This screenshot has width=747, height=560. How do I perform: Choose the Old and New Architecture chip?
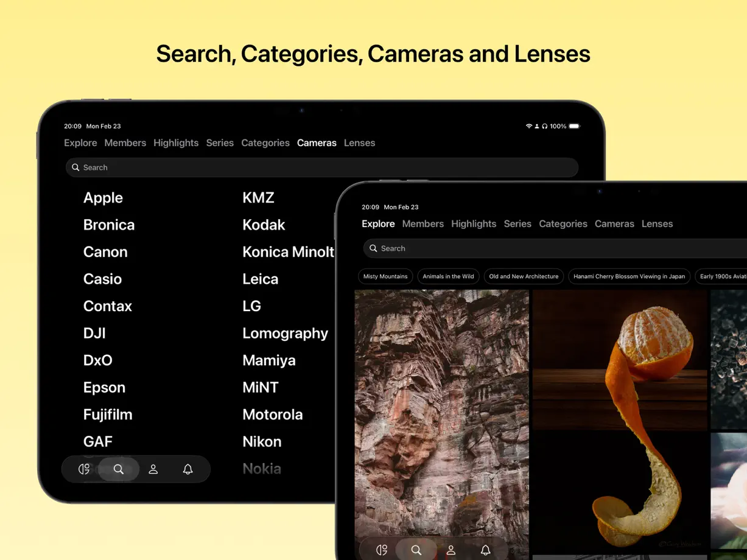(x=524, y=276)
